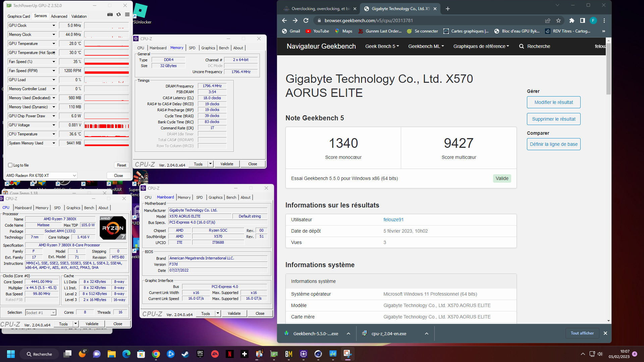Open the EA app from the taskbar
644x362 pixels.
pyautogui.click(x=215, y=354)
